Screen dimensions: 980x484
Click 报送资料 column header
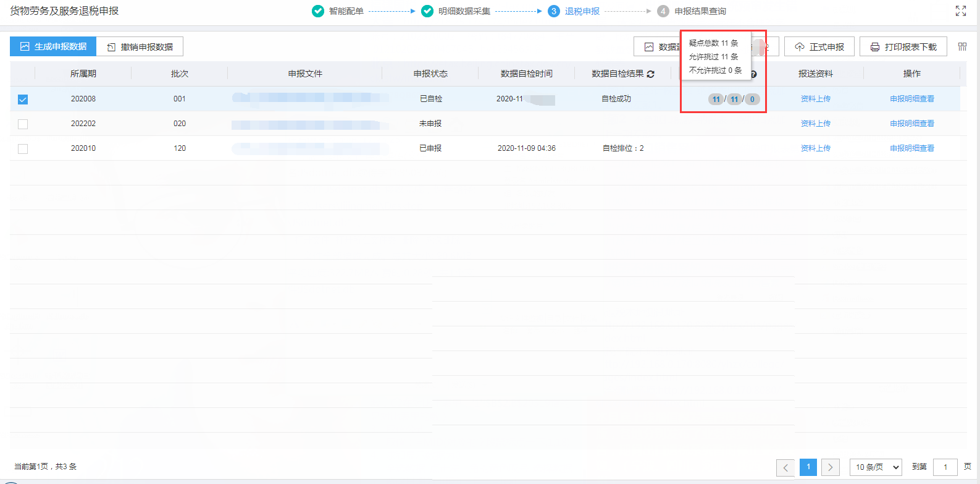click(816, 74)
